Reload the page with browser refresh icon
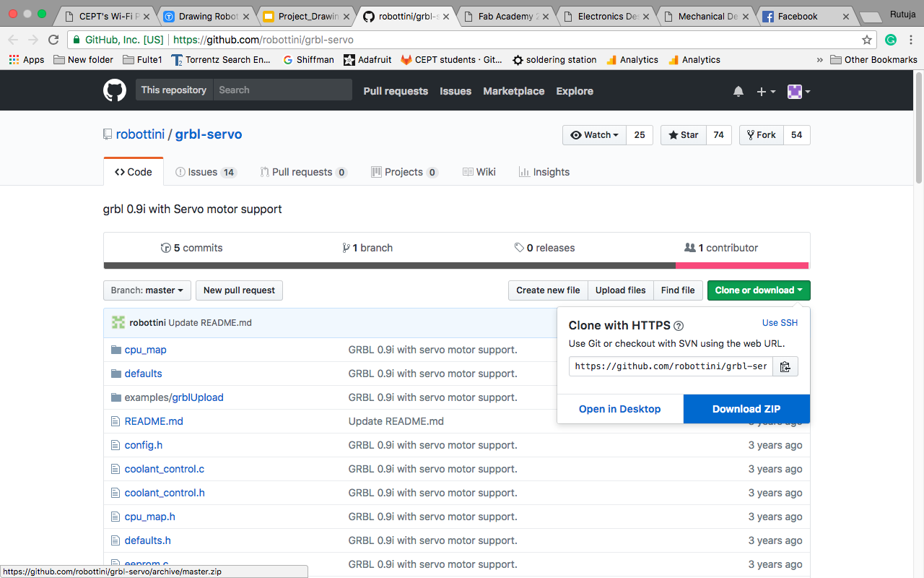The height and width of the screenshot is (578, 924). [53, 40]
